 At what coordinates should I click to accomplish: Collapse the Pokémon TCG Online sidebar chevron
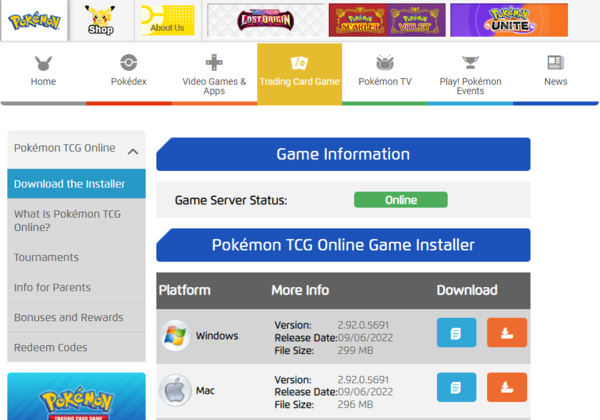[x=133, y=152]
